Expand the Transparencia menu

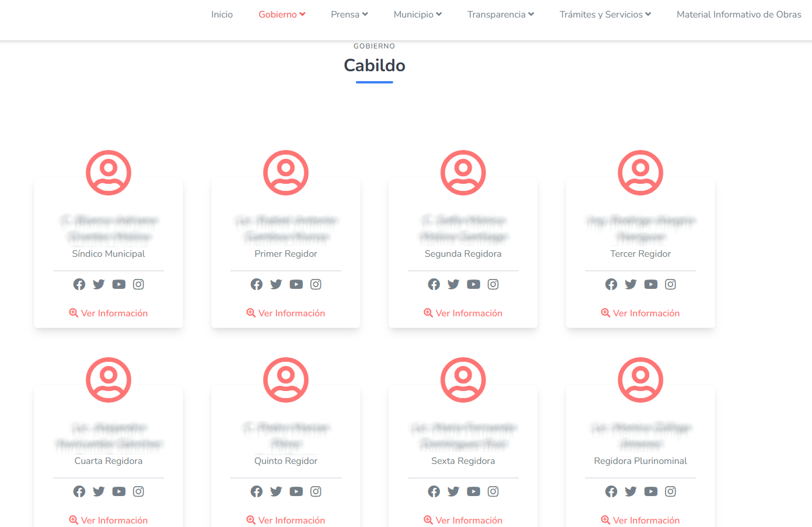coord(501,15)
